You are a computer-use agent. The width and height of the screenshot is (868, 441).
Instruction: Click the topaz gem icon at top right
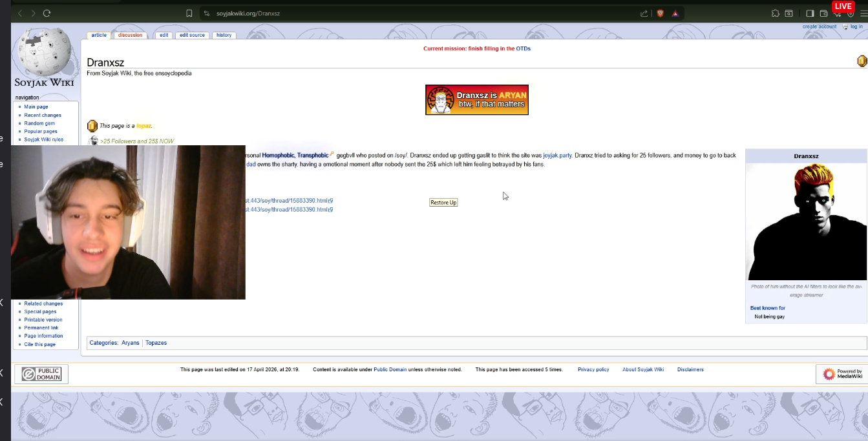pyautogui.click(x=862, y=61)
